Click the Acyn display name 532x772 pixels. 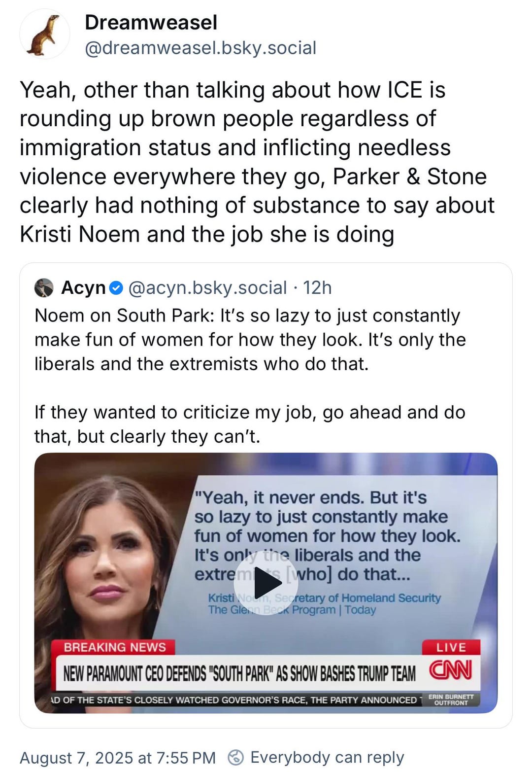pos(83,287)
